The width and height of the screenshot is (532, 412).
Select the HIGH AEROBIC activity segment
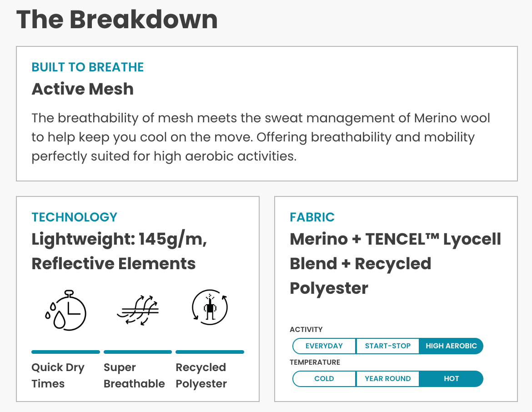pyautogui.click(x=451, y=346)
